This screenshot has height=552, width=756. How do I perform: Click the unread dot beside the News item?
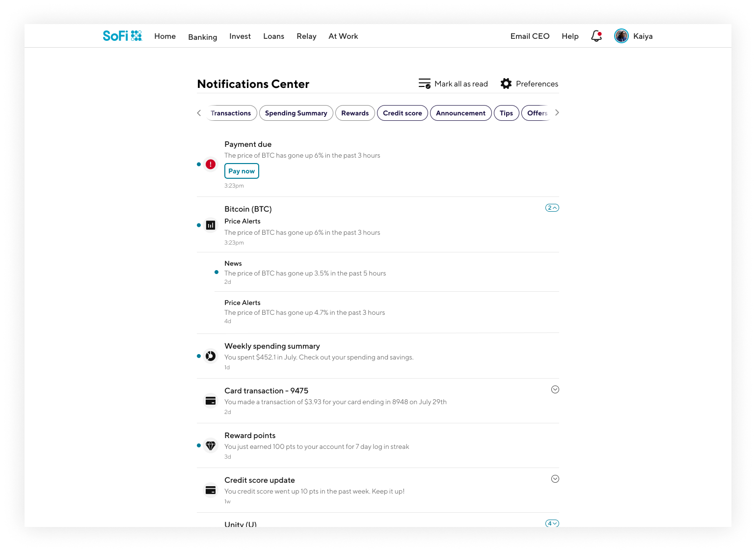tap(216, 272)
